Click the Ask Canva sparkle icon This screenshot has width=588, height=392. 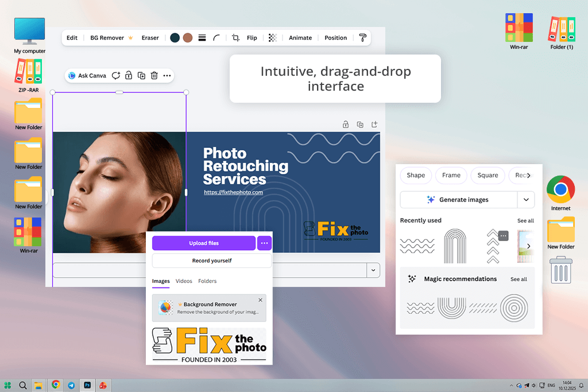click(72, 76)
